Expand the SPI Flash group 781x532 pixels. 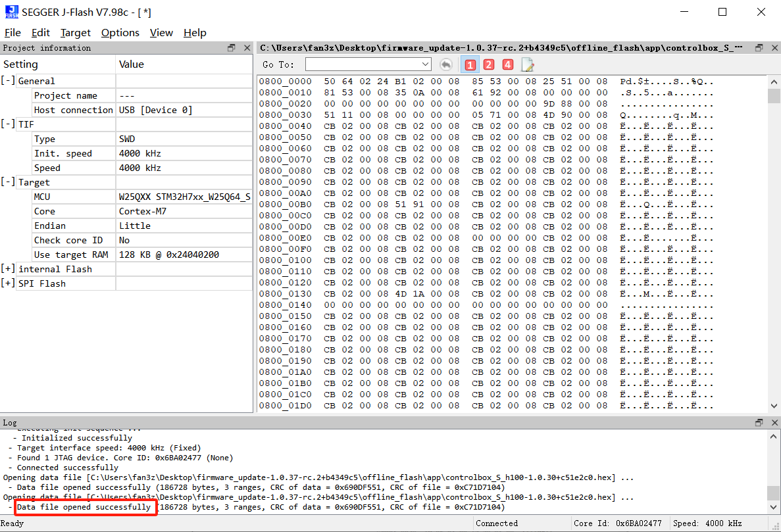7,283
